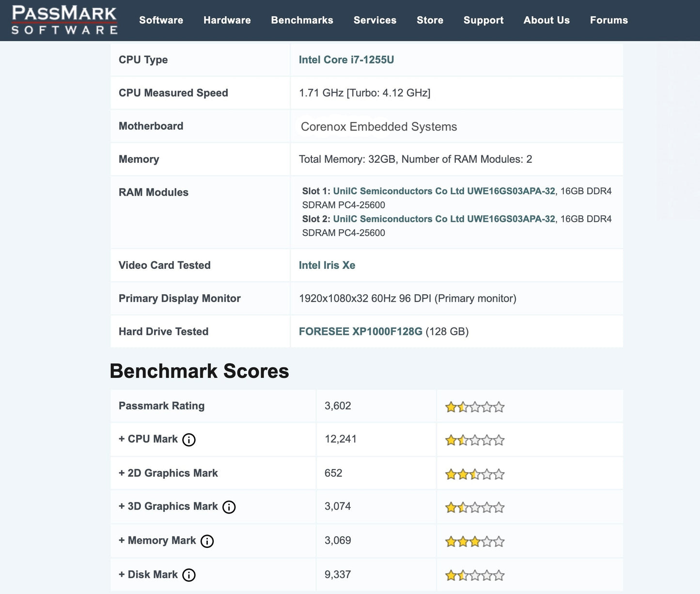Click the 3D Graphics Mark info icon

coord(228,507)
